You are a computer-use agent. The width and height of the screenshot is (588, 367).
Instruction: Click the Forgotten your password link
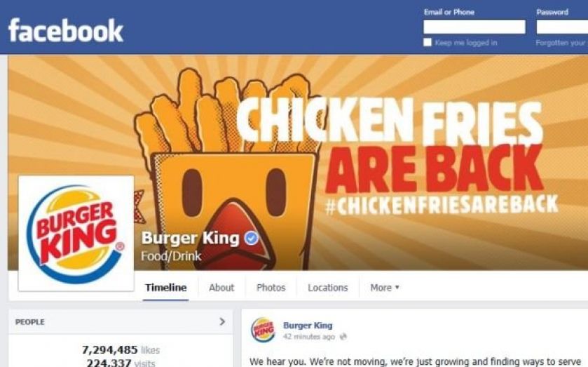561,43
